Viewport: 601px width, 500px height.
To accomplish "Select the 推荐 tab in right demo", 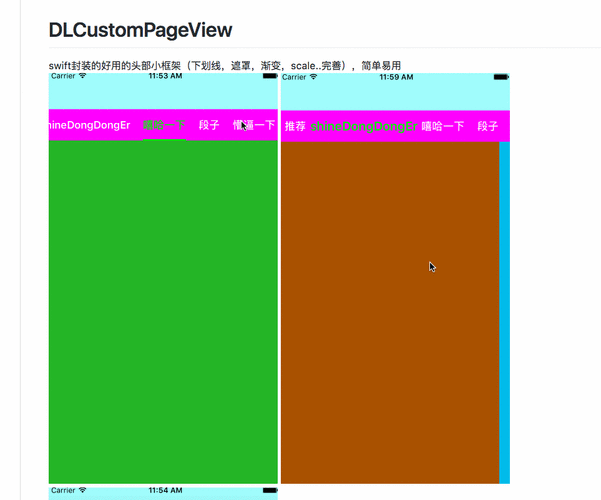I will tap(295, 126).
